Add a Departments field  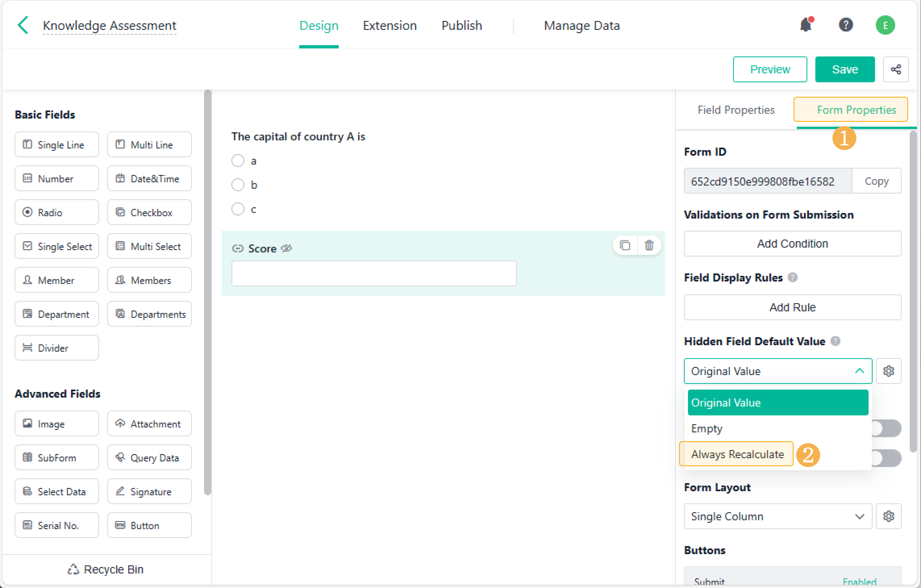[150, 314]
